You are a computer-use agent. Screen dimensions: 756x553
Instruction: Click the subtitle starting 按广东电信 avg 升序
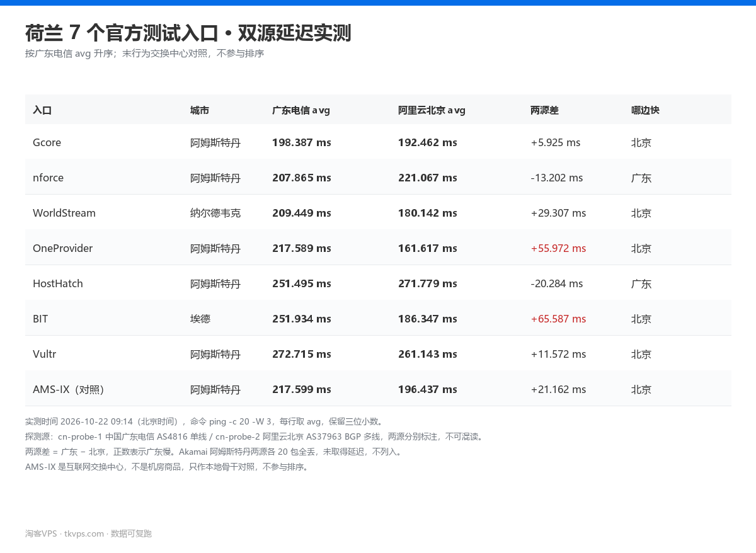pos(144,54)
